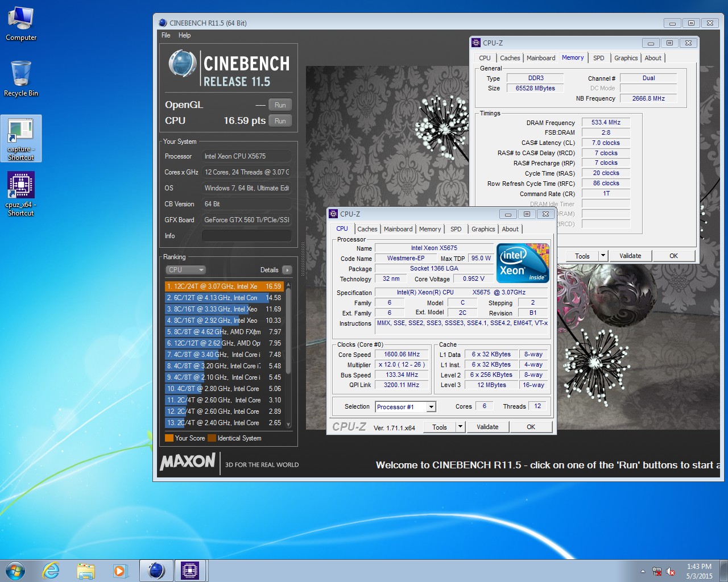Click the Identical System legend swatch
The height and width of the screenshot is (582, 728).
click(212, 438)
